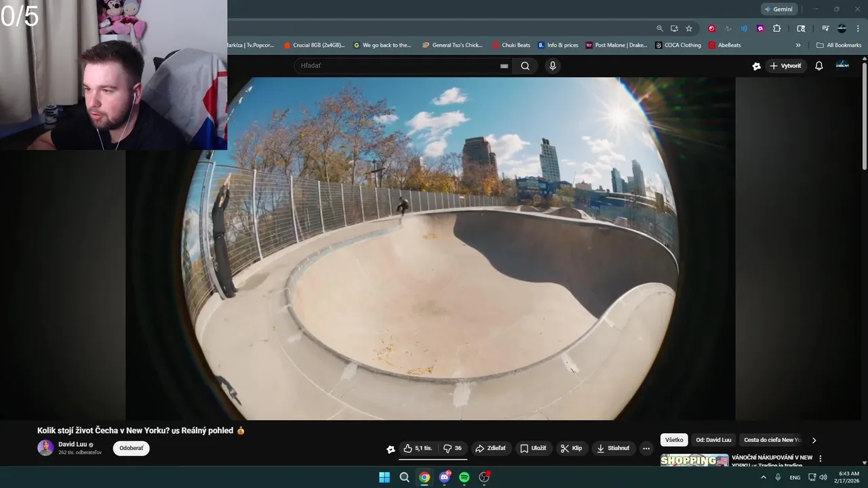The image size is (868, 488).
Task: Start voice search with microphone icon
Action: pos(553,66)
